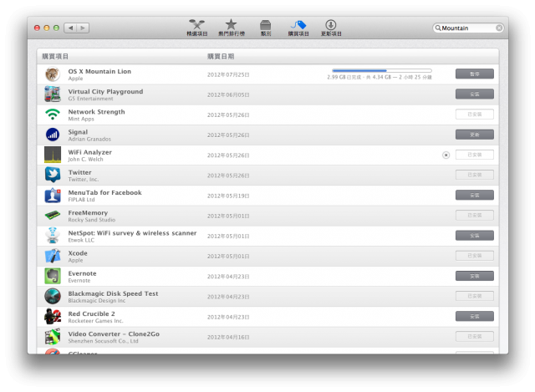Screen dimensions: 535x392
Task: Click the Mint Apps developer name
Action: tap(81, 119)
